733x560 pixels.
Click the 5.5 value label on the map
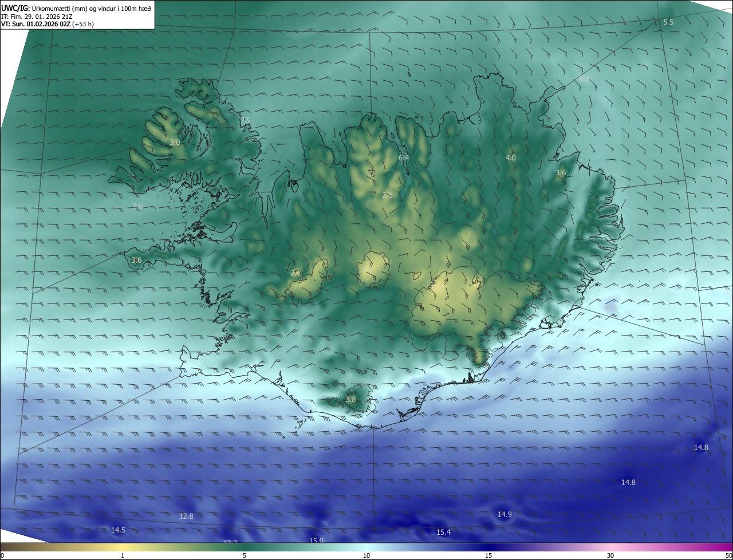tap(668, 22)
